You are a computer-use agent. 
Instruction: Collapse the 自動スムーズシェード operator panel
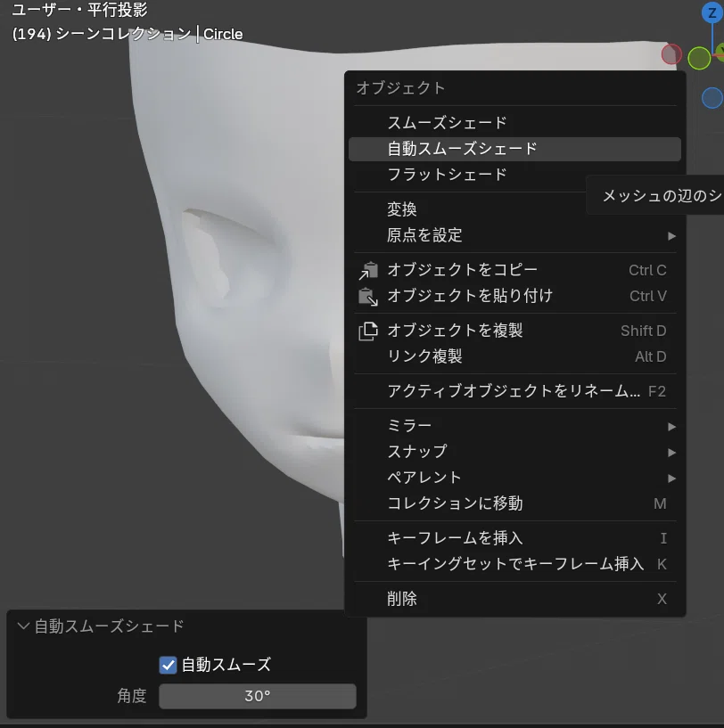[x=23, y=626]
